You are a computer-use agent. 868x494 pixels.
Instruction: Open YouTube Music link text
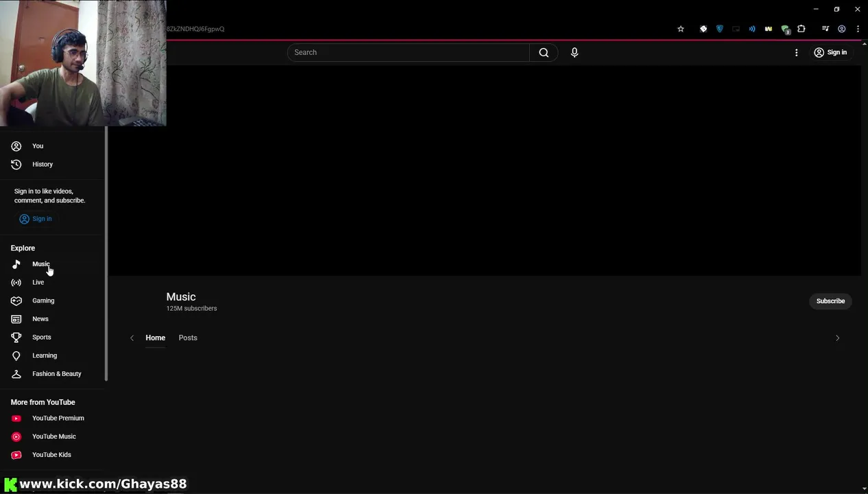(54, 436)
